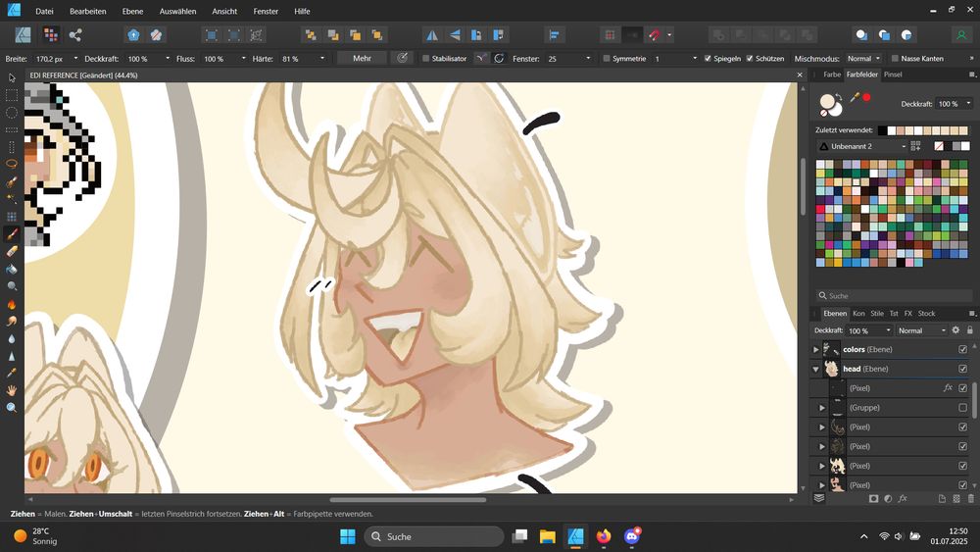Select the Flood Fill bucket tool
This screenshot has height=552, width=980.
click(12, 269)
